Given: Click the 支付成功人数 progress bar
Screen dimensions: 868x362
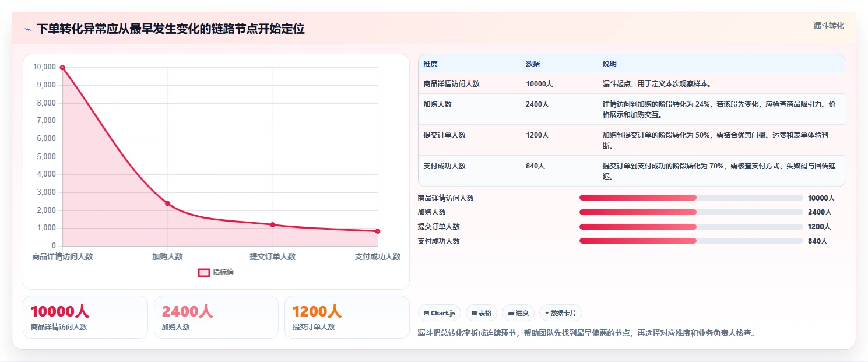Looking at the screenshot, I should pyautogui.click(x=691, y=241).
